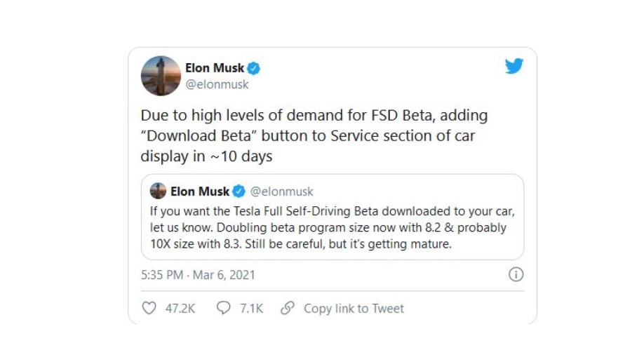Viewport: 644px width, 362px height.
Task: Click the Elon Musk name in header
Action: point(215,68)
